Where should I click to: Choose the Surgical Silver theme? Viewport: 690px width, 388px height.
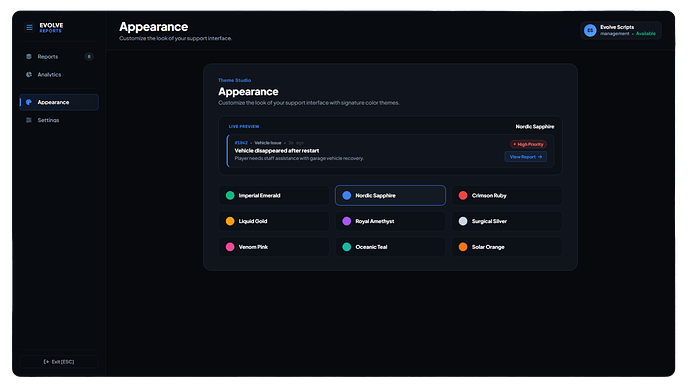click(507, 221)
